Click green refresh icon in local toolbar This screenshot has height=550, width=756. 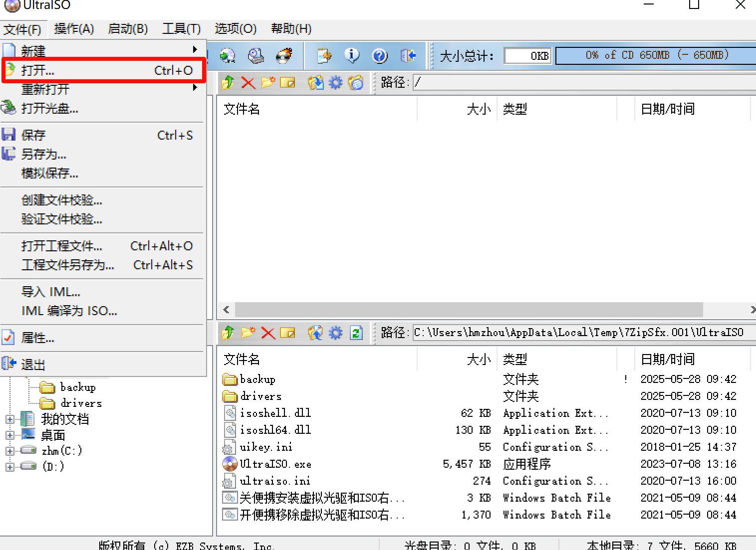356,333
